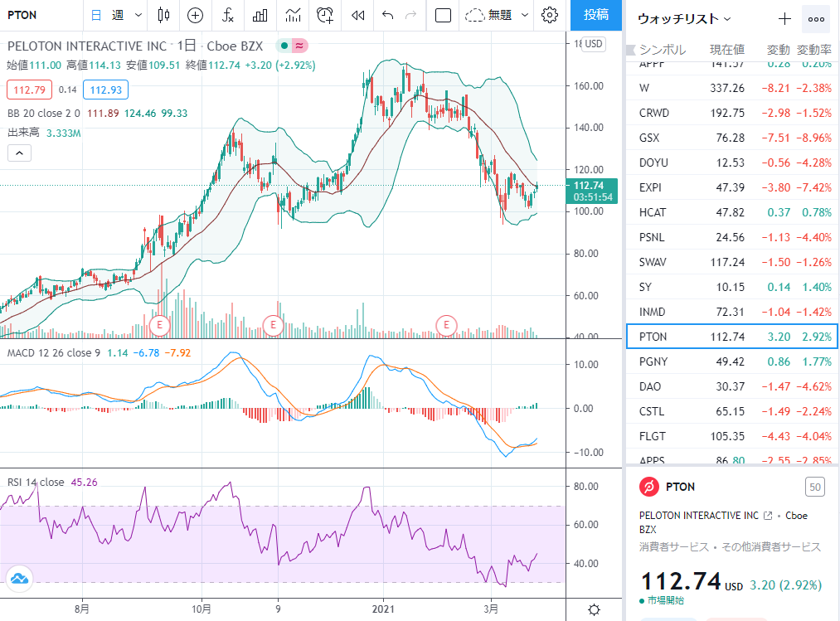The height and width of the screenshot is (621, 840).
Task: Open the ウォッチリスト dropdown chevron
Action: pos(727,19)
